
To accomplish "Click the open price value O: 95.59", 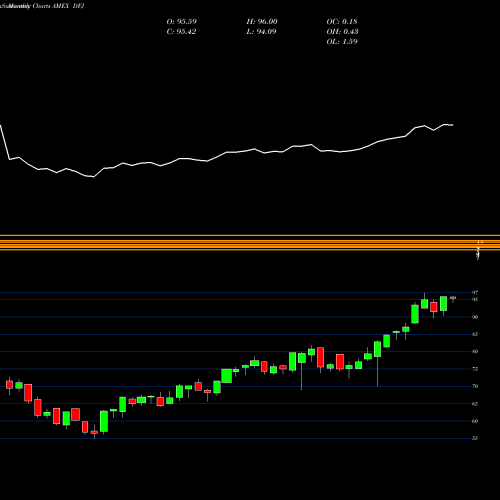I will pos(181,22).
